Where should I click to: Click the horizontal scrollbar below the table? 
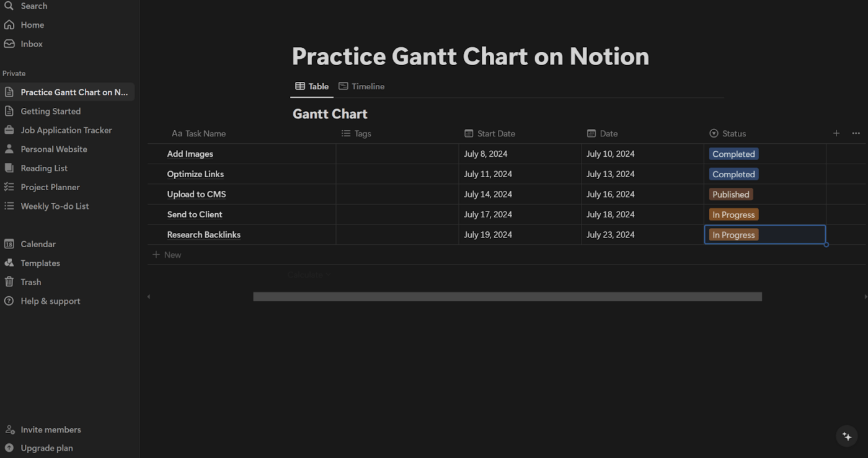(507, 296)
